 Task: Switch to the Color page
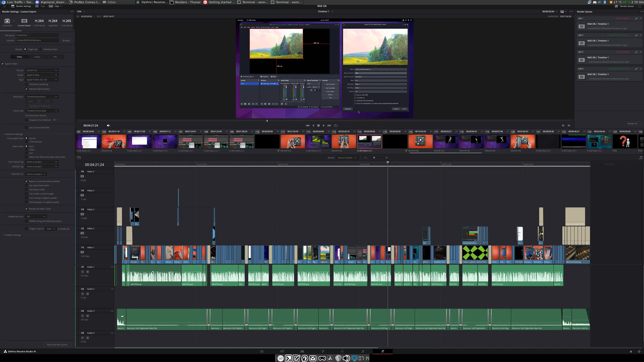(x=342, y=351)
